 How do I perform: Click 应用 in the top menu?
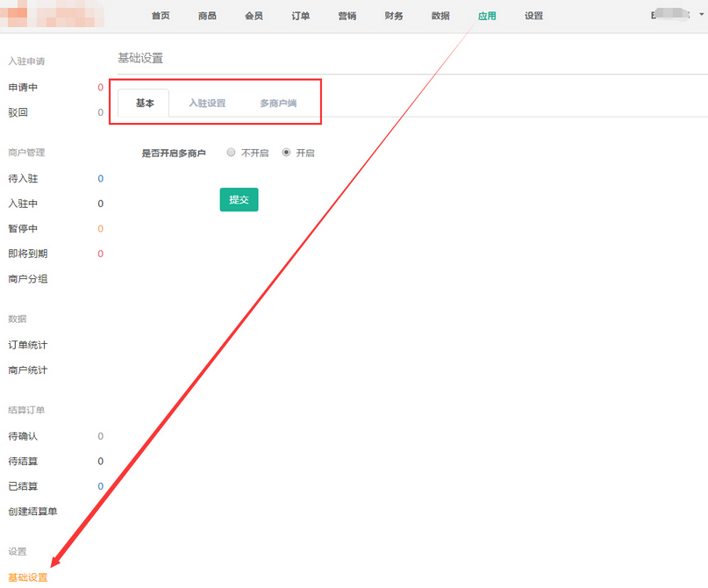(x=487, y=16)
